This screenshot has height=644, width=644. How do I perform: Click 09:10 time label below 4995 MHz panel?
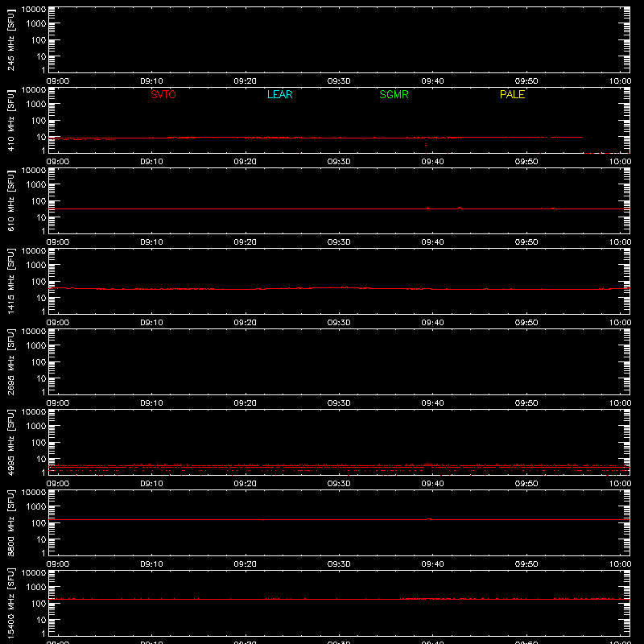tap(151, 484)
